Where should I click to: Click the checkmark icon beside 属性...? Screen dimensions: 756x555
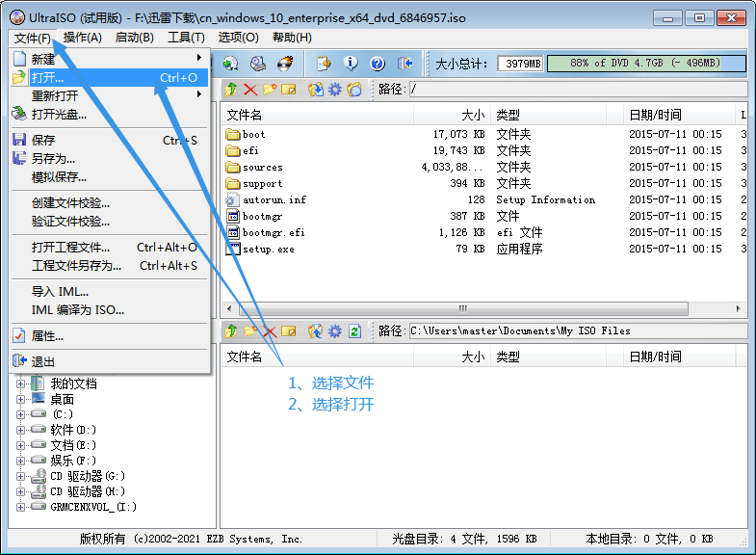[x=19, y=335]
